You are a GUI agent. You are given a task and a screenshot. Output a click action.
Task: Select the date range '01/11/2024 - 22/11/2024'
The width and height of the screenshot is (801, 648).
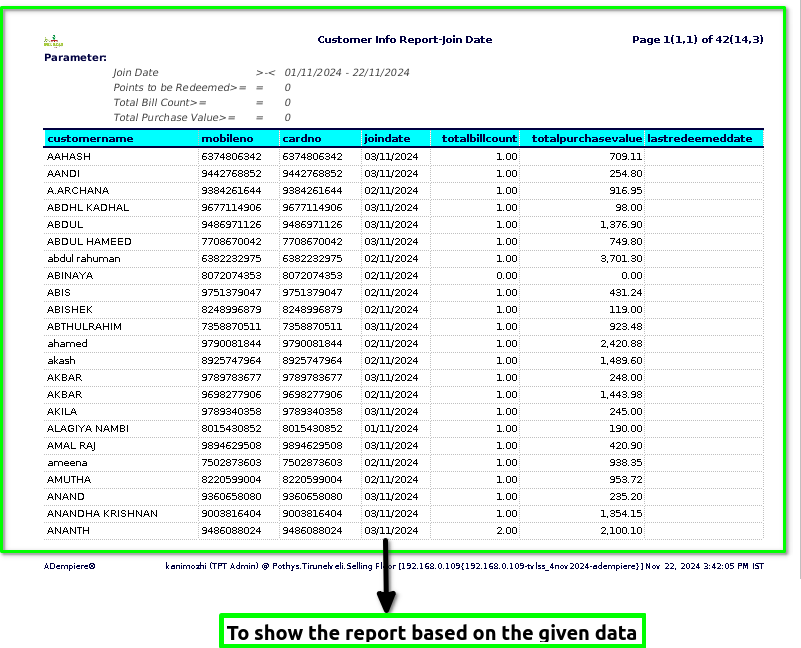(347, 73)
